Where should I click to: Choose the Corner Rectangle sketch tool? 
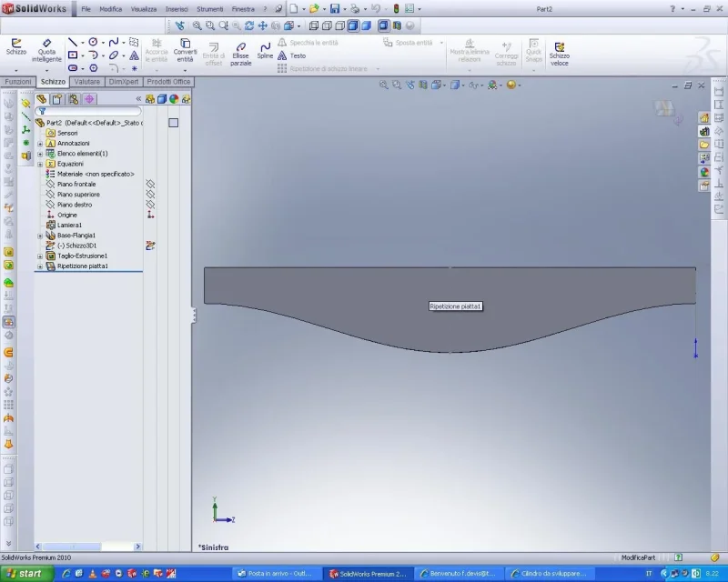pyautogui.click(x=73, y=55)
